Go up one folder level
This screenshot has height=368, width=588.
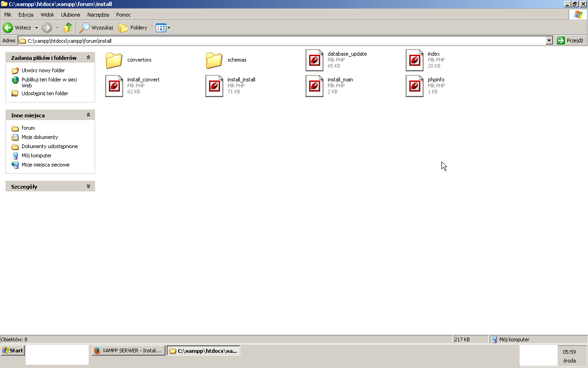coord(68,28)
